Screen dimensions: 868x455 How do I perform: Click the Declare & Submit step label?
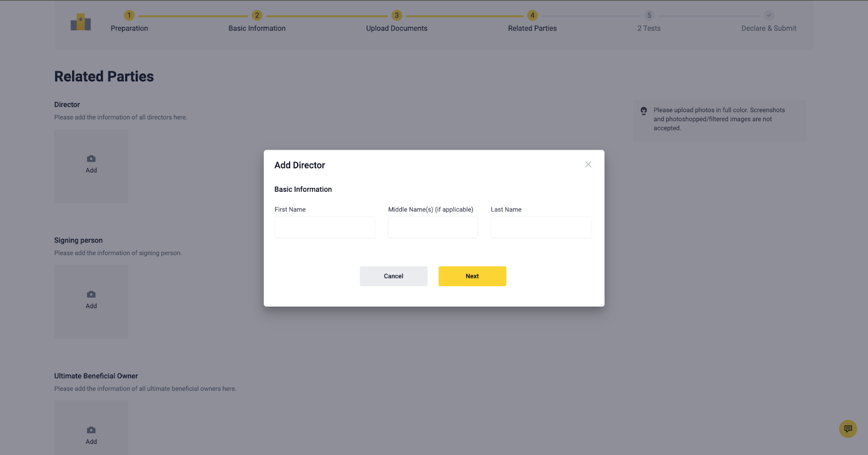[769, 28]
